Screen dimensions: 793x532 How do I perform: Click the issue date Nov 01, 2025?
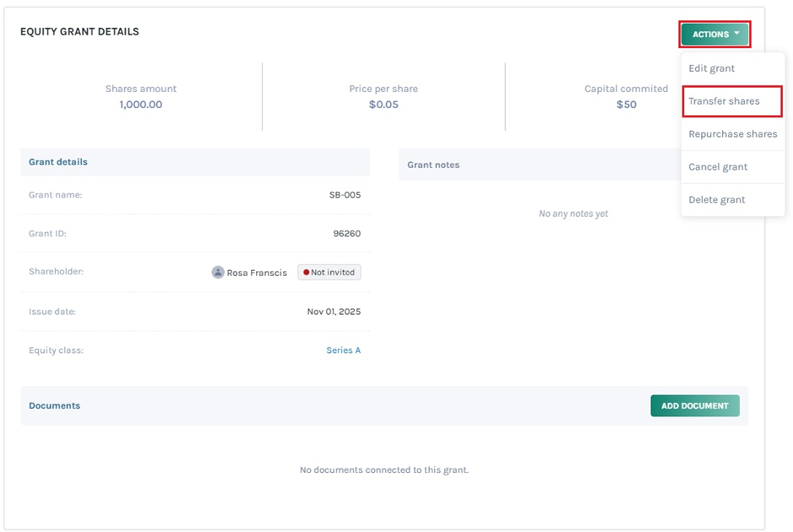pos(334,312)
